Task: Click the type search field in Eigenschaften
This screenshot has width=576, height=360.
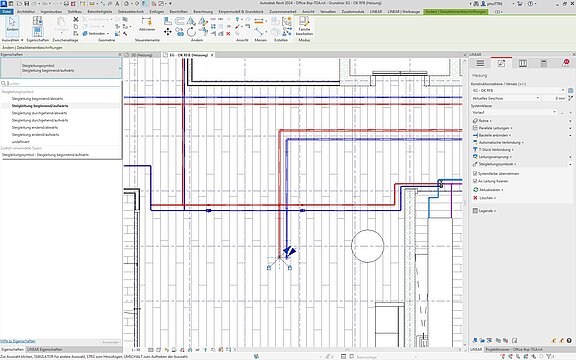Action: 61,84
